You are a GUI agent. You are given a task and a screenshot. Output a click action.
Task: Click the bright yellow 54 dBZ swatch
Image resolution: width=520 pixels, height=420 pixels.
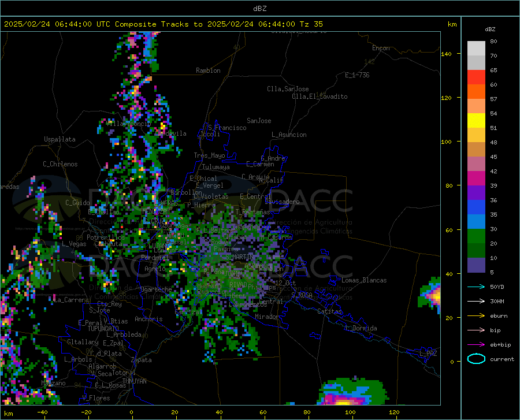(x=476, y=121)
